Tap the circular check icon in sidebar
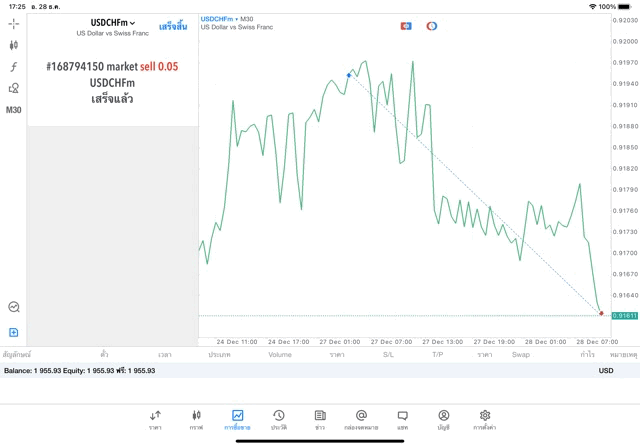 pos(14,308)
